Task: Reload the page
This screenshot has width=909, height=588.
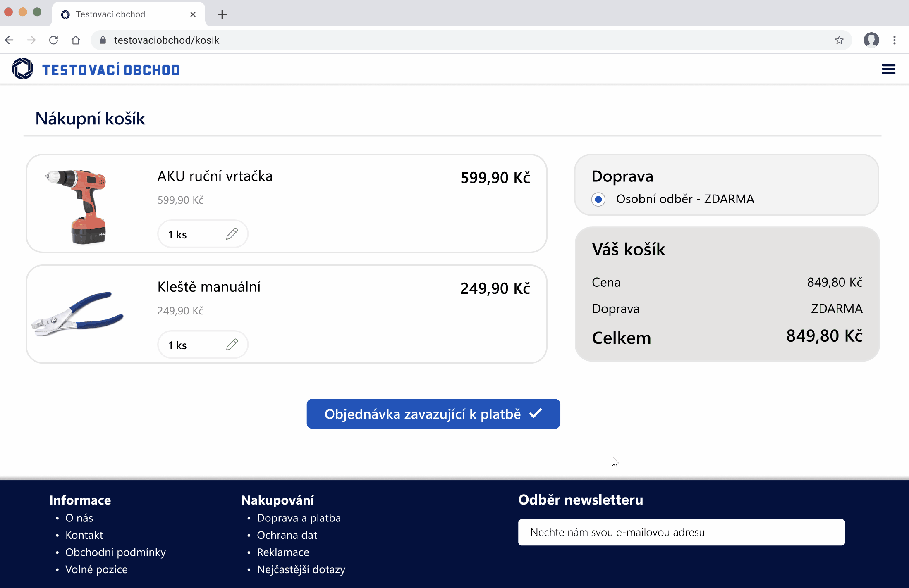Action: [x=53, y=40]
